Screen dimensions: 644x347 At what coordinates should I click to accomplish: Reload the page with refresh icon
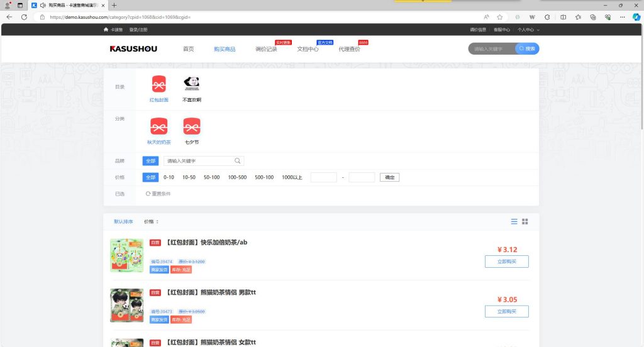pos(25,17)
